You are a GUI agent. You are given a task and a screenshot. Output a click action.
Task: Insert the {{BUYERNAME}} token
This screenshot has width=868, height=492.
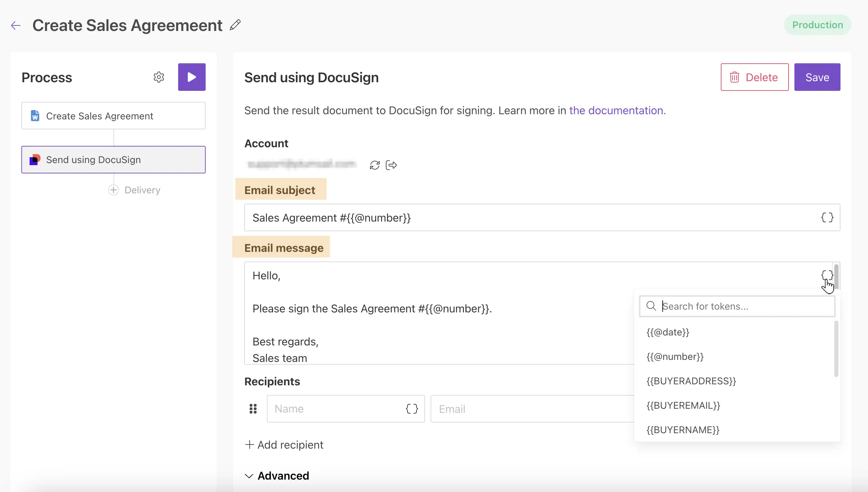click(x=683, y=430)
